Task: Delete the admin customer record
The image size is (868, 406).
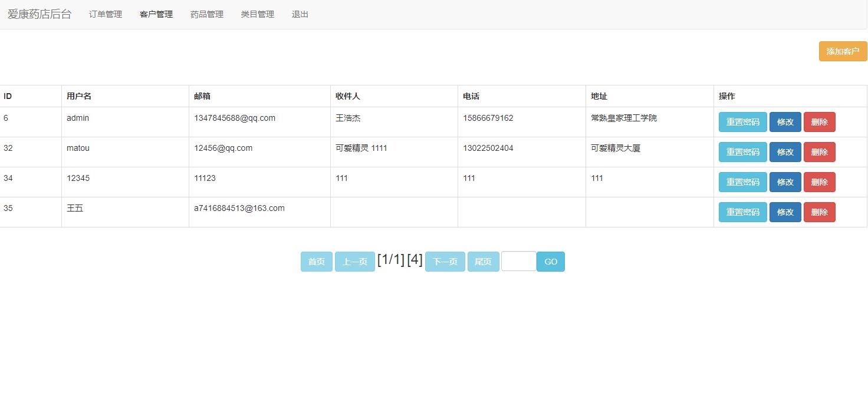Action: pos(819,122)
